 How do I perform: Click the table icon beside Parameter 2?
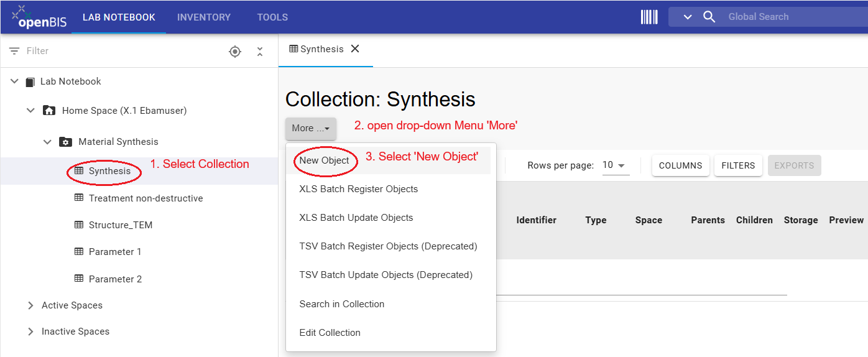coord(79,279)
